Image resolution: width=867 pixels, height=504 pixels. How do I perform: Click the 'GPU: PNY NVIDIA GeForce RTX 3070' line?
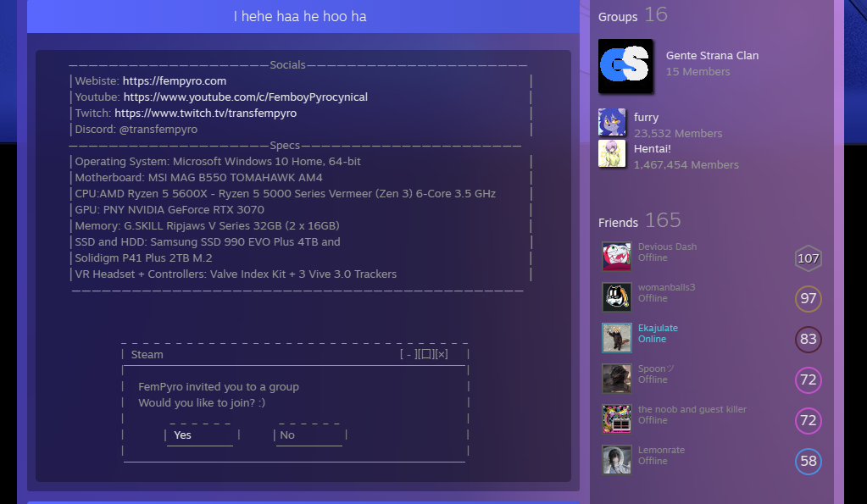[170, 209]
